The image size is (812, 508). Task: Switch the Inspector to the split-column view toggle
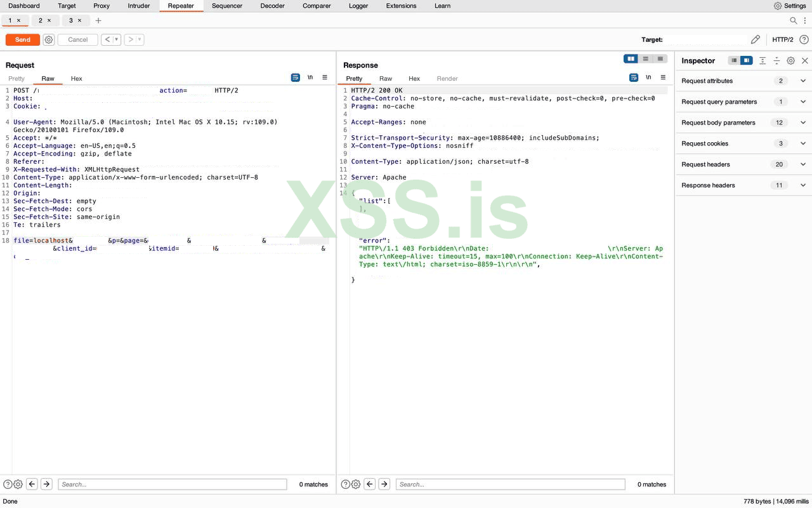747,60
